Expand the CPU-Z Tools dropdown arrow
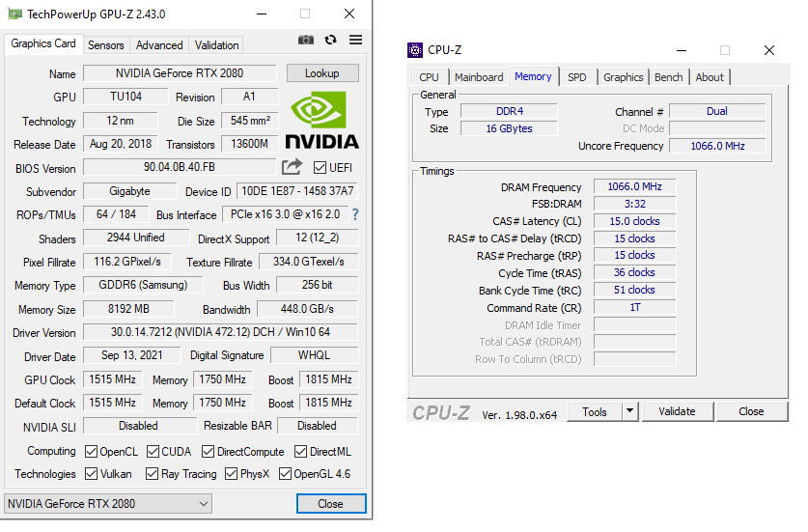The image size is (808, 532). tap(629, 411)
